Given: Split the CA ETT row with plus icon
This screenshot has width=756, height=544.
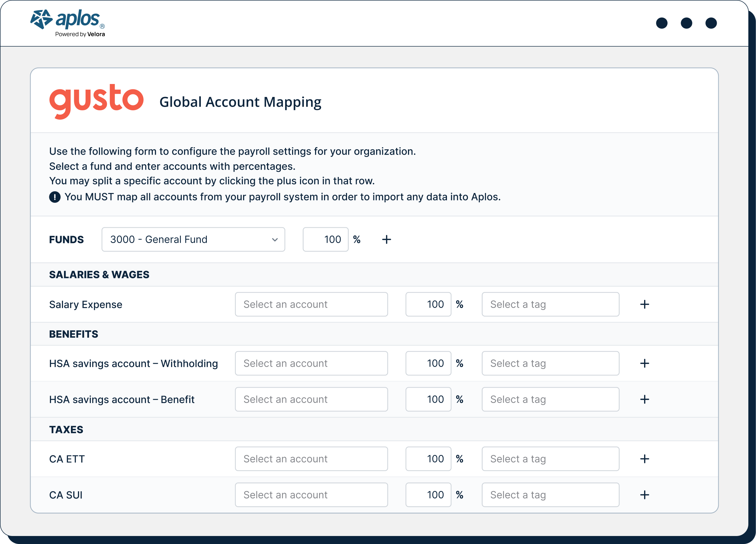Looking at the screenshot, I should pos(644,459).
